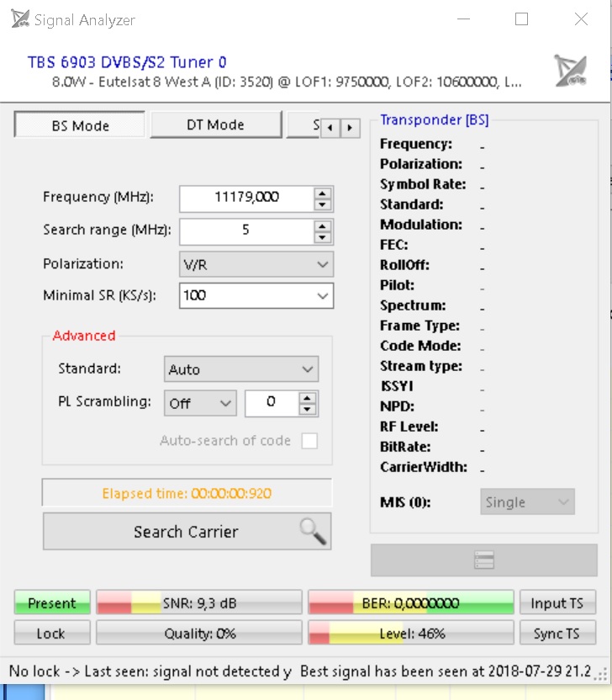Click the satellite dish icon beside tuner name

[570, 71]
